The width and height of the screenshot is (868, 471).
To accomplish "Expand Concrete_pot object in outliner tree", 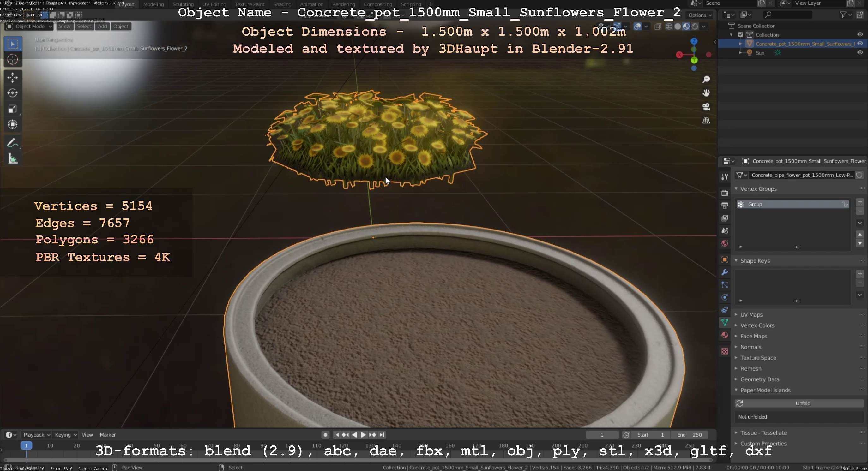I will click(x=740, y=44).
